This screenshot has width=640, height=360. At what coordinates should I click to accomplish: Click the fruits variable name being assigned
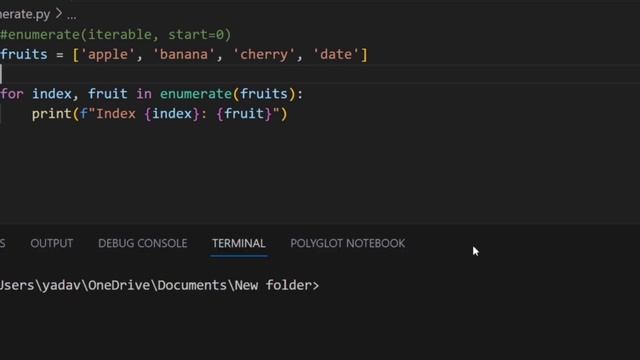[24, 55]
